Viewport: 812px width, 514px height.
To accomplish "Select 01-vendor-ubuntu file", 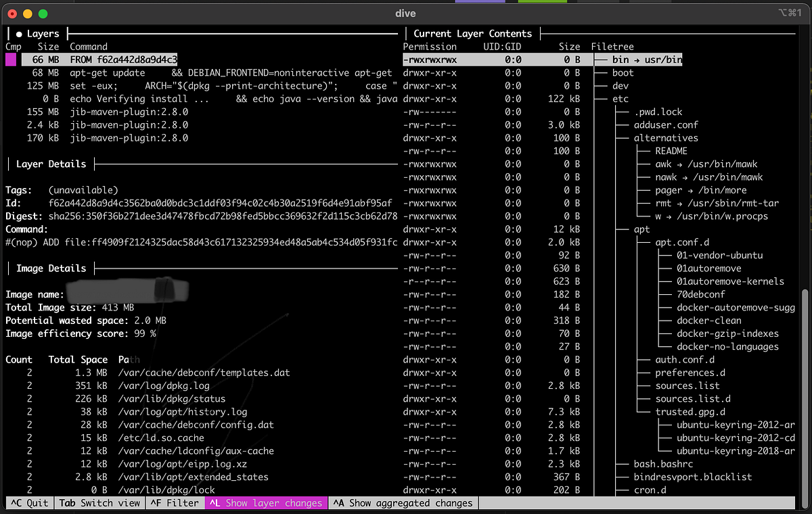I will point(720,255).
